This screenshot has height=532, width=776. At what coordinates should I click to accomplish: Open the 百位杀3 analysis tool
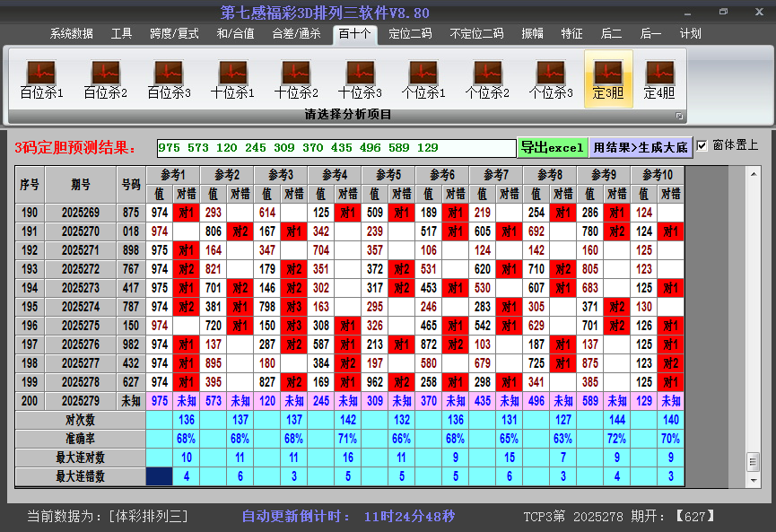[168, 74]
